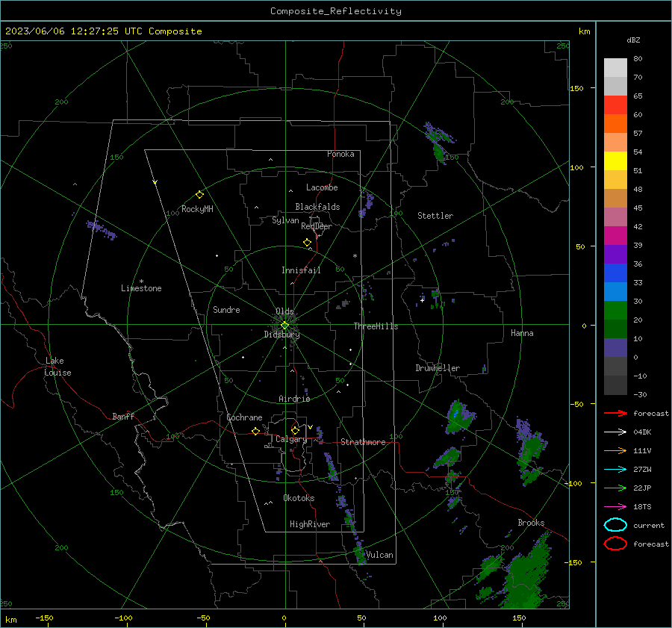Pick the light gray 80-70 dBZ swatch
The height and width of the screenshot is (628, 672).
click(615, 68)
